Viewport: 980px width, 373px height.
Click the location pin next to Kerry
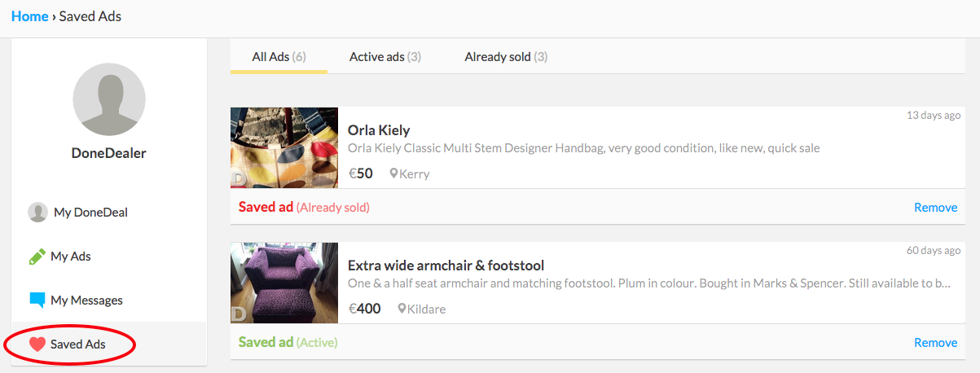coord(393,173)
